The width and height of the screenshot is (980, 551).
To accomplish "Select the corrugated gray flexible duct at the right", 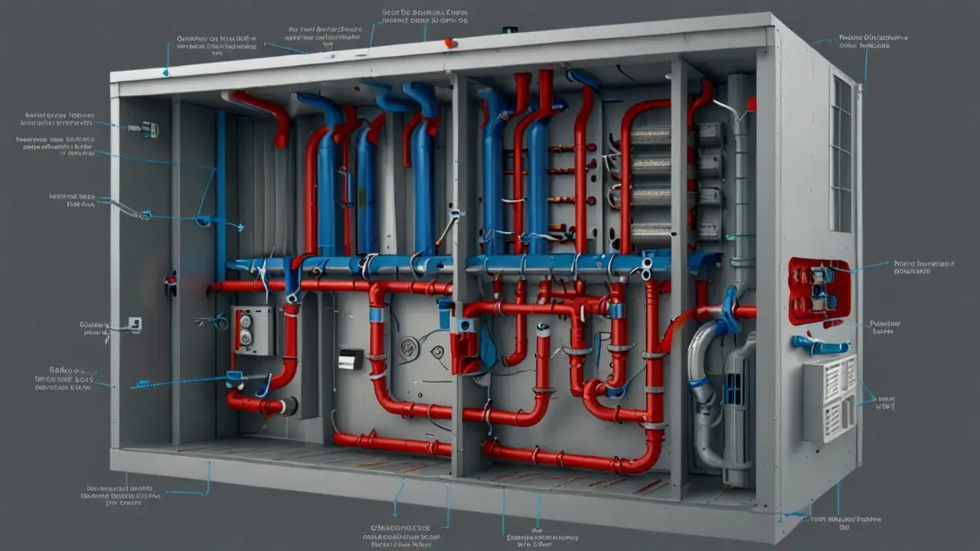I will 703,394.
